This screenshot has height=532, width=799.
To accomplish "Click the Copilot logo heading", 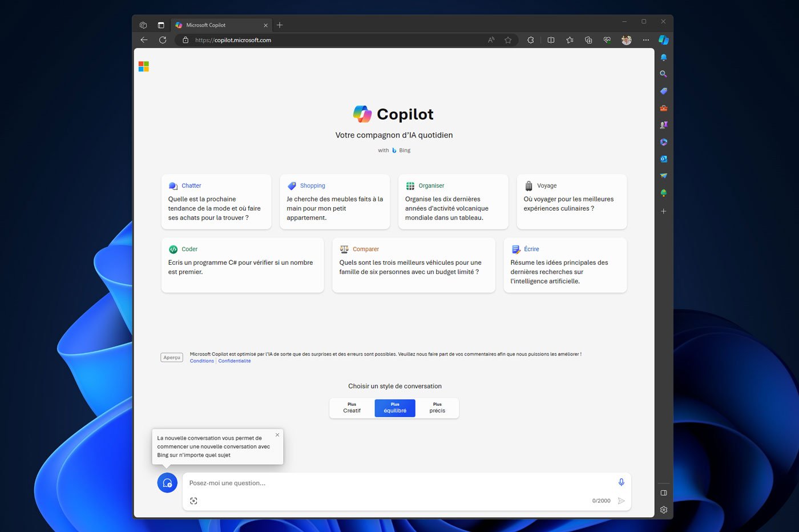I will [393, 114].
